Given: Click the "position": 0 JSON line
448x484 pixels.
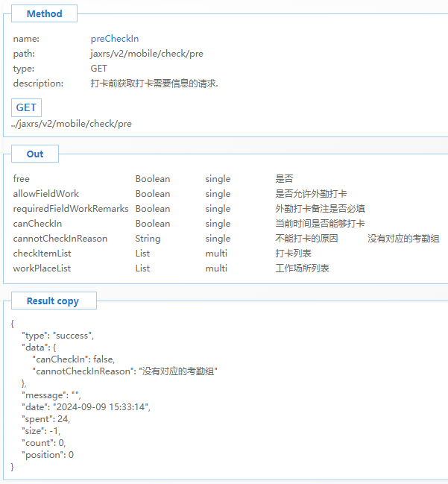Looking at the screenshot, I should click(x=48, y=455).
